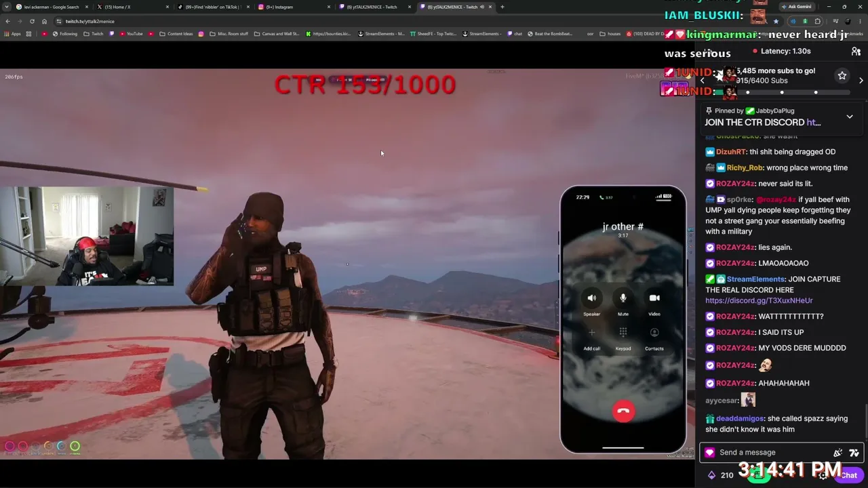Screen dimensions: 868x488
Task: Switch to the first ytTALK2MENICE Twitch tab
Action: click(x=373, y=7)
